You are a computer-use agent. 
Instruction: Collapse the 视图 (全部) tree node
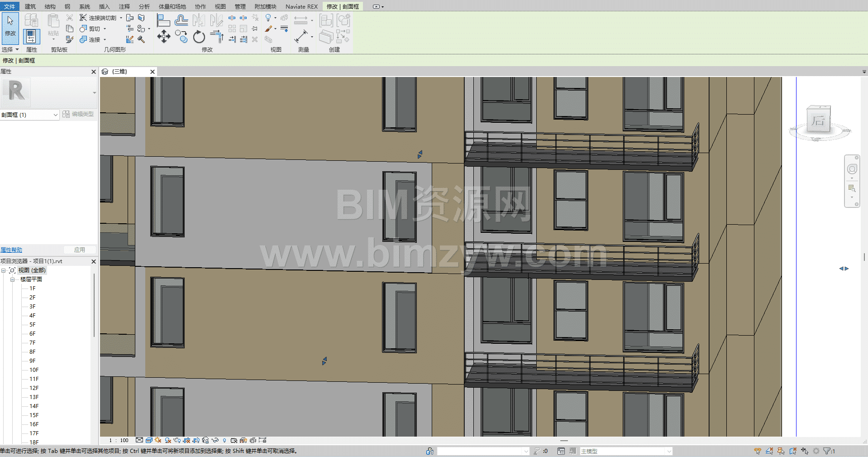(x=3, y=270)
